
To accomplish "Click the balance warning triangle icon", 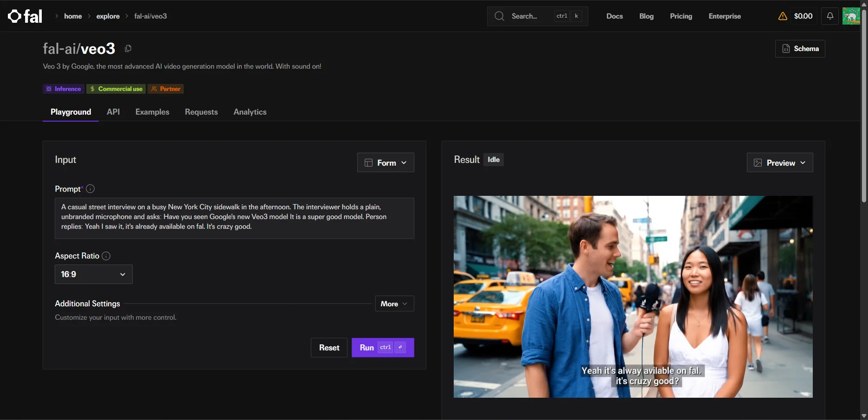I will pyautogui.click(x=783, y=16).
